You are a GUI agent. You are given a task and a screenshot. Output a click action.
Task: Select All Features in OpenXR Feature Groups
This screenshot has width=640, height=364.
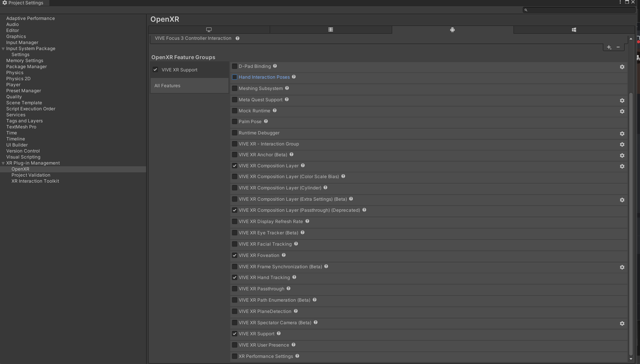click(167, 85)
